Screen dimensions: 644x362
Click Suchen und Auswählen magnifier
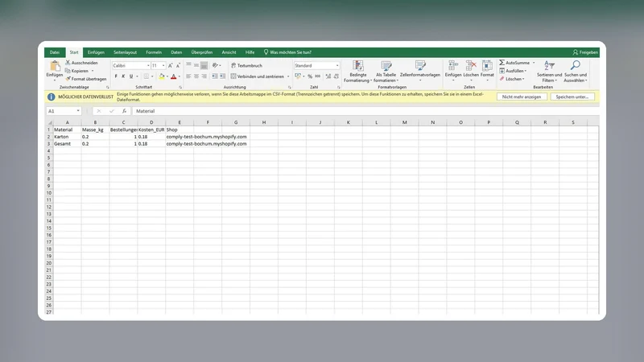[576, 65]
